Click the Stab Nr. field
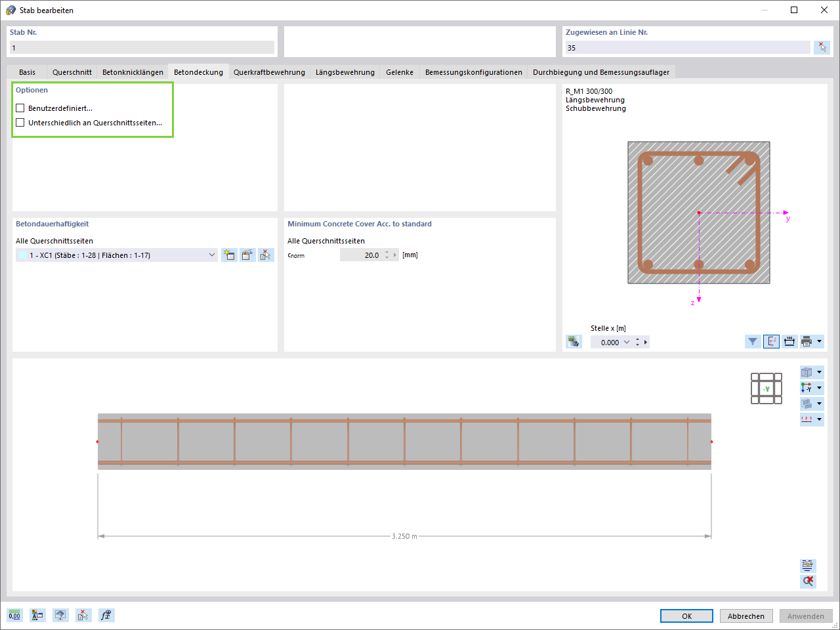Image resolution: width=840 pixels, height=630 pixels. tap(142, 47)
